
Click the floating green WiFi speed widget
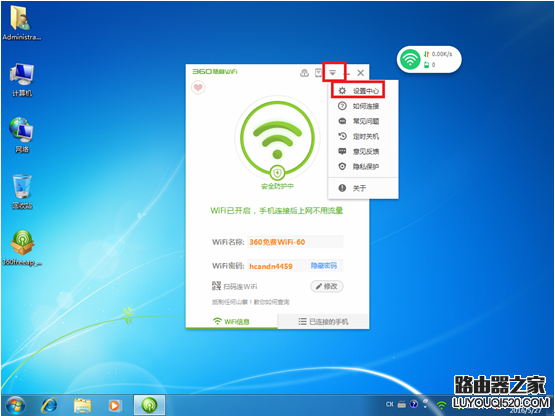tap(429, 59)
